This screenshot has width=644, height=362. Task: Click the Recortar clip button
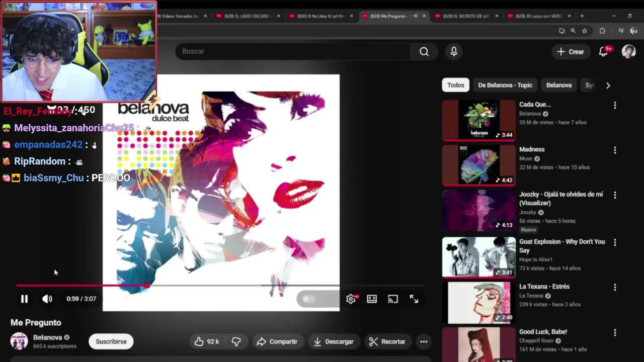click(x=387, y=341)
